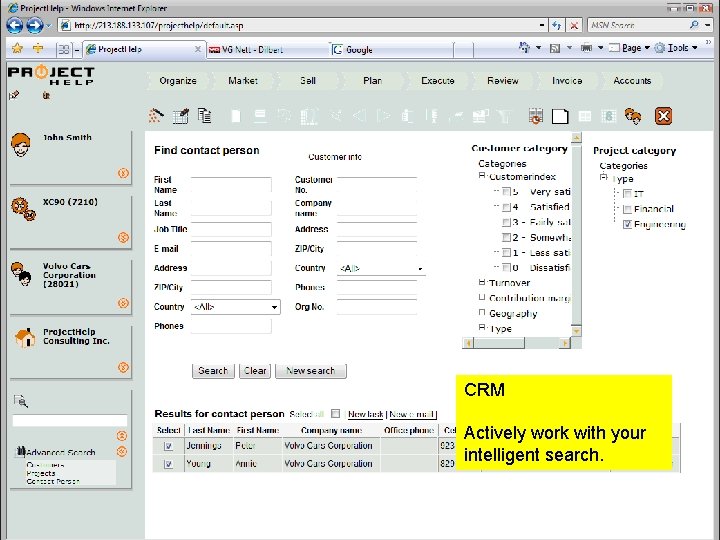Open the Market menu
720x540 pixels.
(243, 81)
